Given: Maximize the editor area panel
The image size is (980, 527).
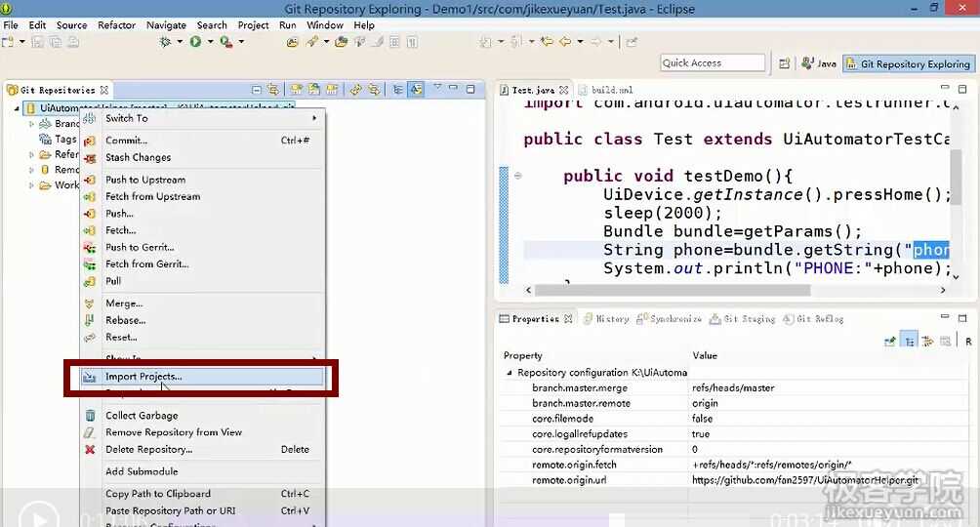Looking at the screenshot, I should coord(962,89).
